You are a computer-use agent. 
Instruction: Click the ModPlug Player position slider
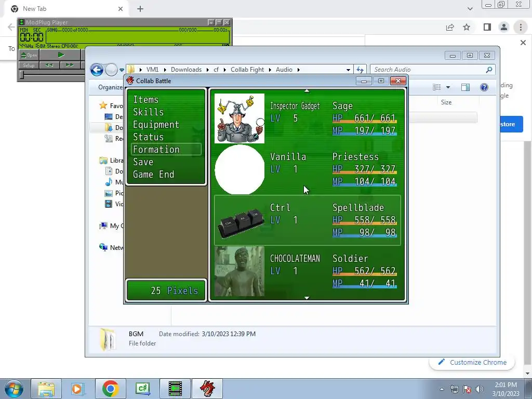[22, 75]
